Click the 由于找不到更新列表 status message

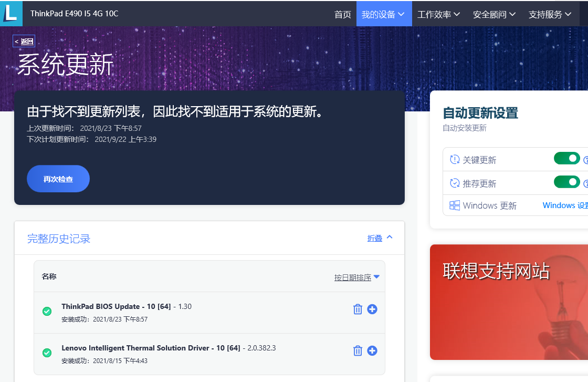point(175,111)
